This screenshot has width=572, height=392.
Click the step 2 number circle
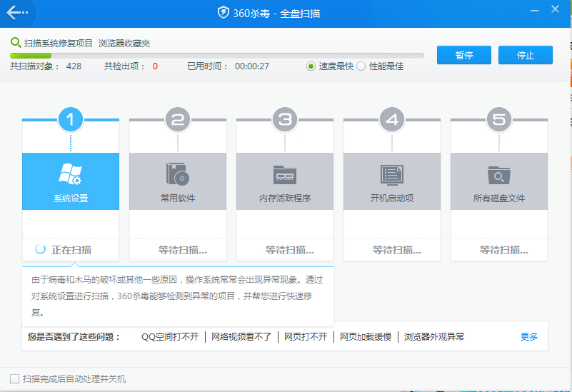pos(178,120)
